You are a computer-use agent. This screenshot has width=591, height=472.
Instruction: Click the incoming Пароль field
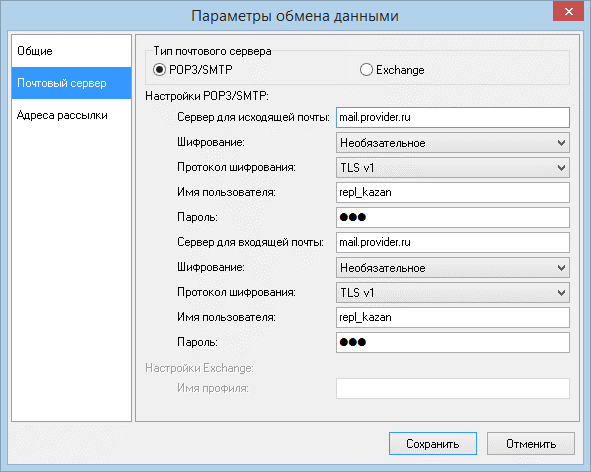coord(453,342)
